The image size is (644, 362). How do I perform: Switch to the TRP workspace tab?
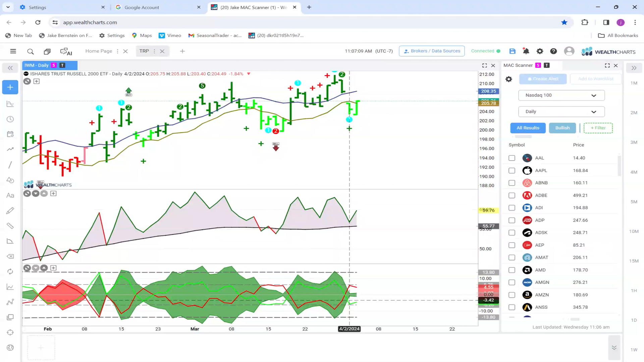pyautogui.click(x=144, y=51)
